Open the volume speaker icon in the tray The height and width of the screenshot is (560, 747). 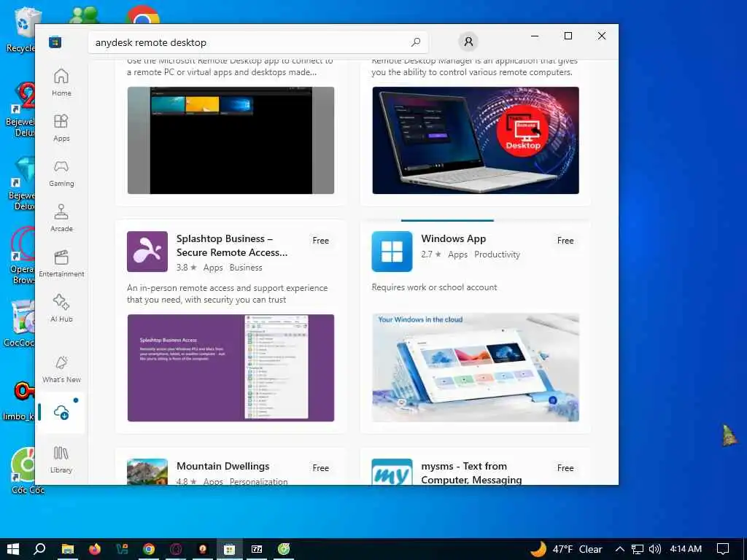[655, 549]
